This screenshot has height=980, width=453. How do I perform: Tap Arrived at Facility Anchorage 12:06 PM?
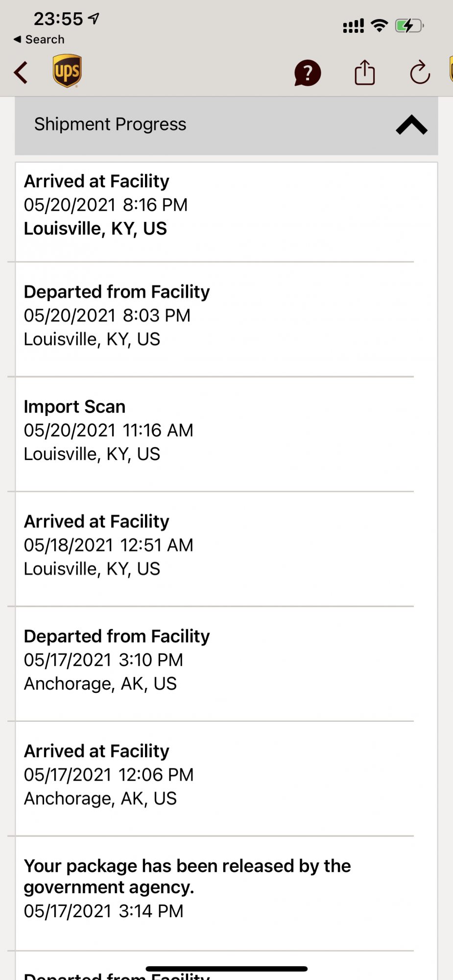click(215, 774)
